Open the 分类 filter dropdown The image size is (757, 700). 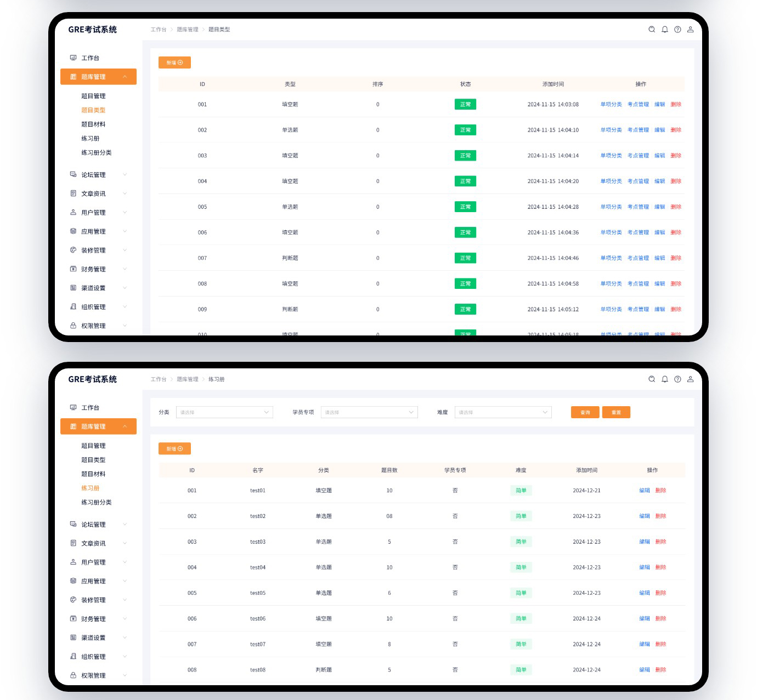(x=224, y=412)
